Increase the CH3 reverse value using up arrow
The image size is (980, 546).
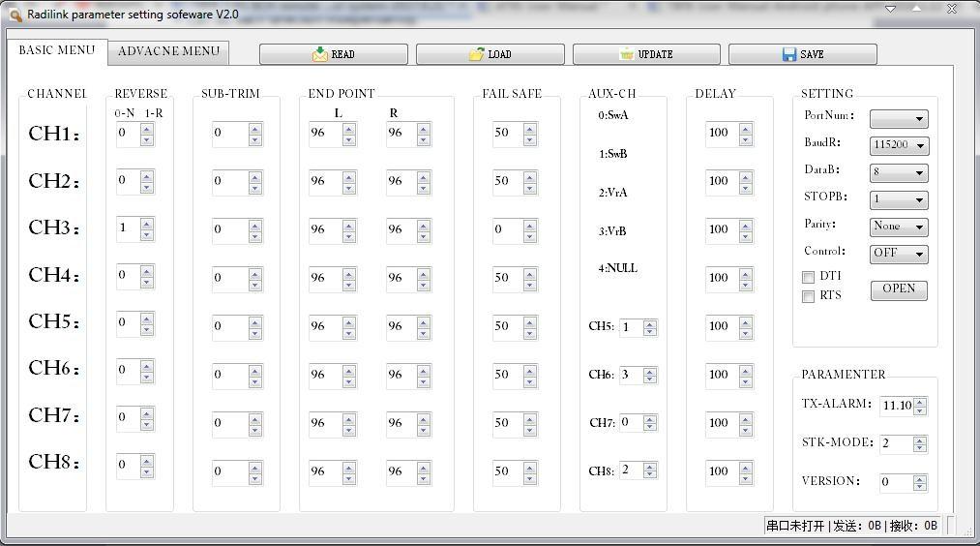[147, 224]
